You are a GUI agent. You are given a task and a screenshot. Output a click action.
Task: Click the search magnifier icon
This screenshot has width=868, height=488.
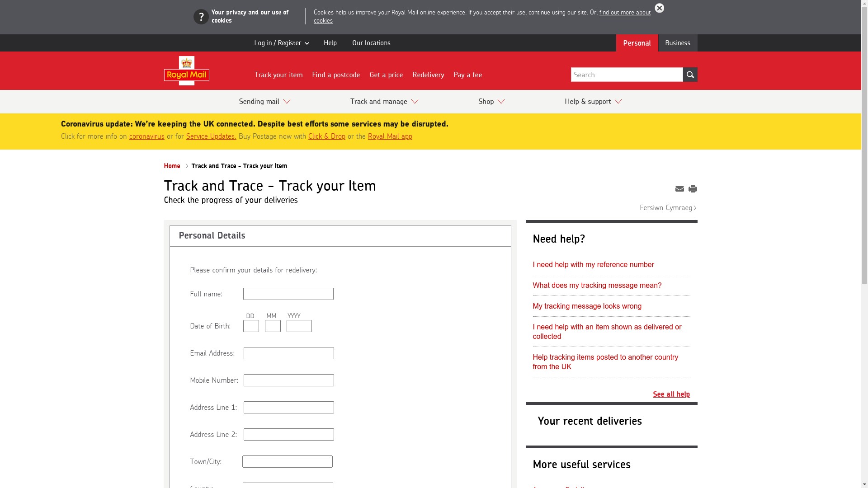click(690, 74)
